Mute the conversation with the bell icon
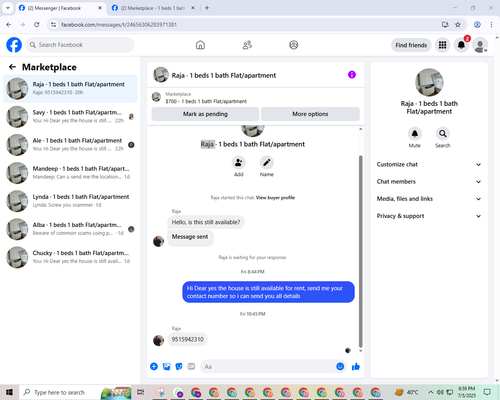The width and height of the screenshot is (500, 400). pos(415,134)
